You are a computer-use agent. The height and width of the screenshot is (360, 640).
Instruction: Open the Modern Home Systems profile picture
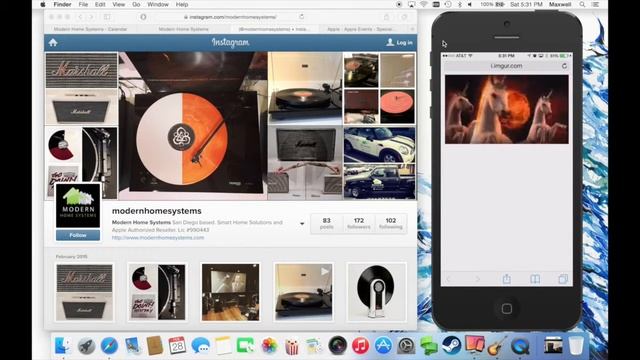click(78, 205)
